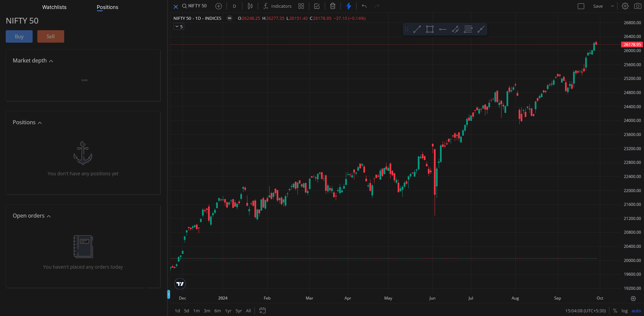Click the undo arrow in chart toolbar
Screen dimensions: 644x316
click(364, 6)
